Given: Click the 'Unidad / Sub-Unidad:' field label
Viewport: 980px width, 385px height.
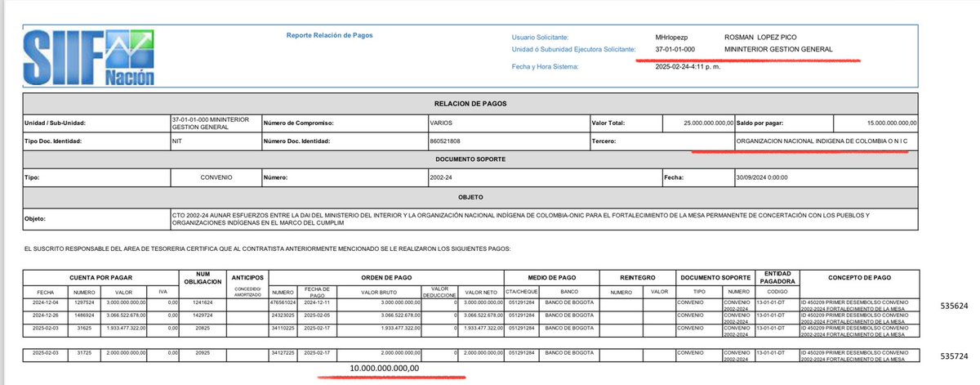Looking at the screenshot, I should pos(56,123).
